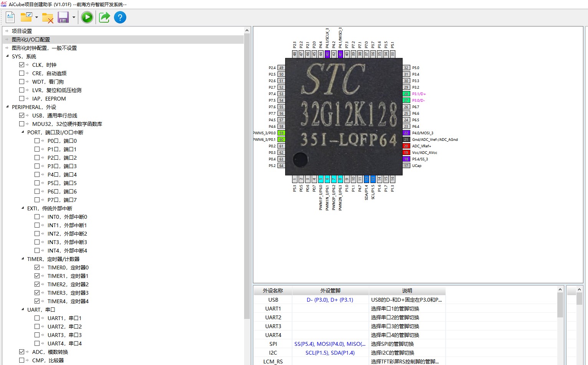Open dropdown arrow next to save icon

pos(74,18)
